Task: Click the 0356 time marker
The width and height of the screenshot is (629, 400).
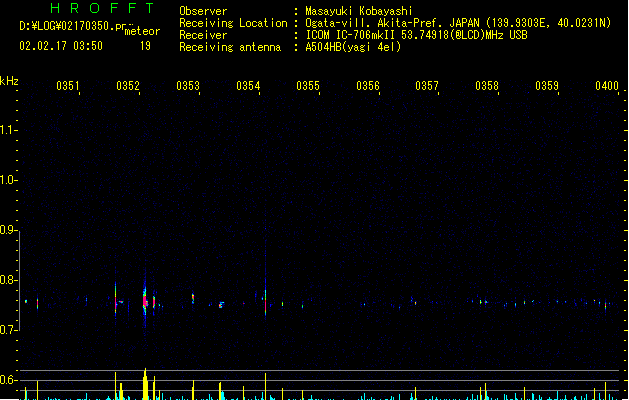Action: 368,86
